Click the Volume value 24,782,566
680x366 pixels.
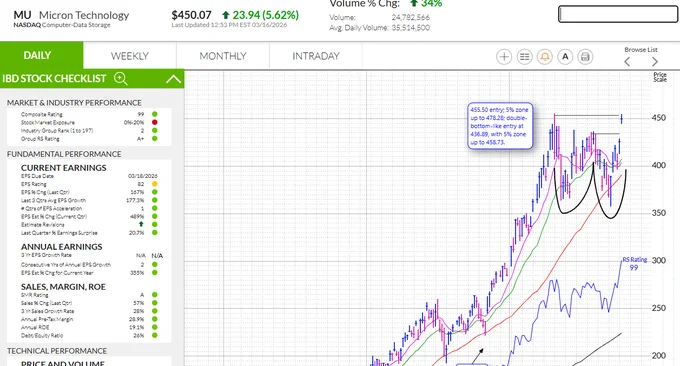[x=410, y=18]
